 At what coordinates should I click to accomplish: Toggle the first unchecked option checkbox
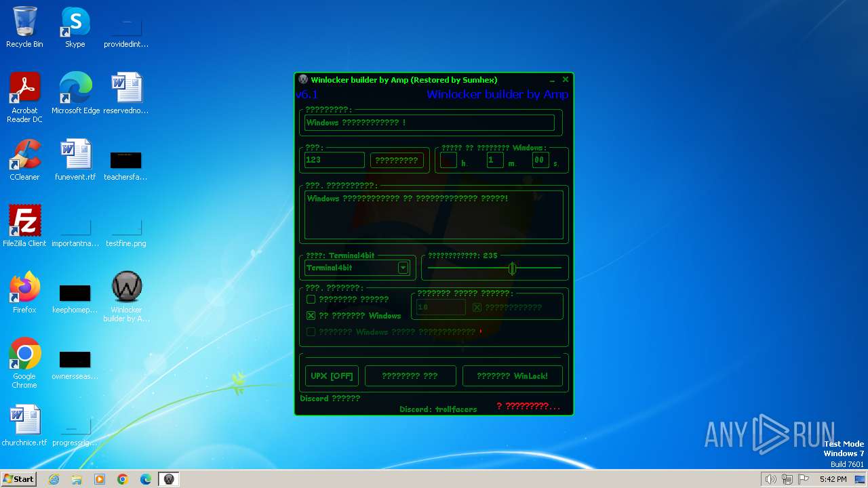[311, 299]
